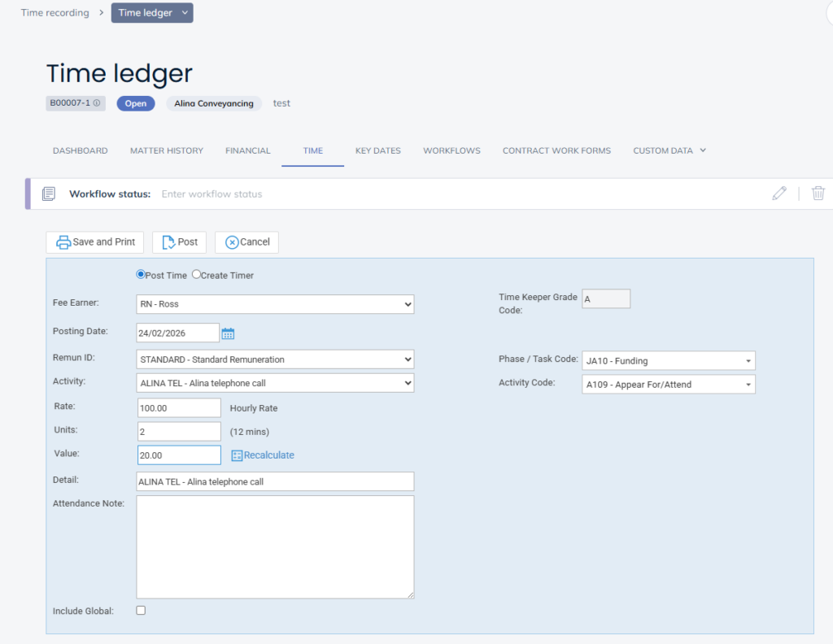
Task: Click the trash delete workflow status icon
Action: [818, 194]
